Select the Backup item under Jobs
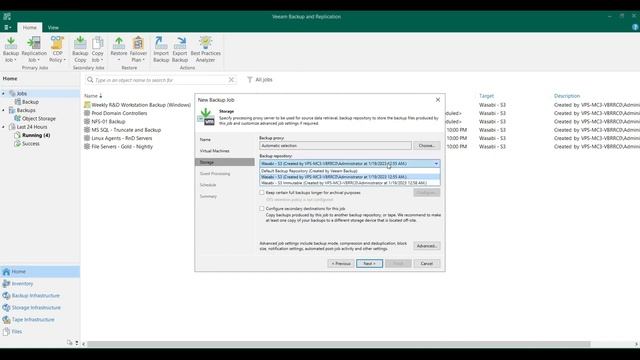The width and height of the screenshot is (640, 360). pos(27,102)
